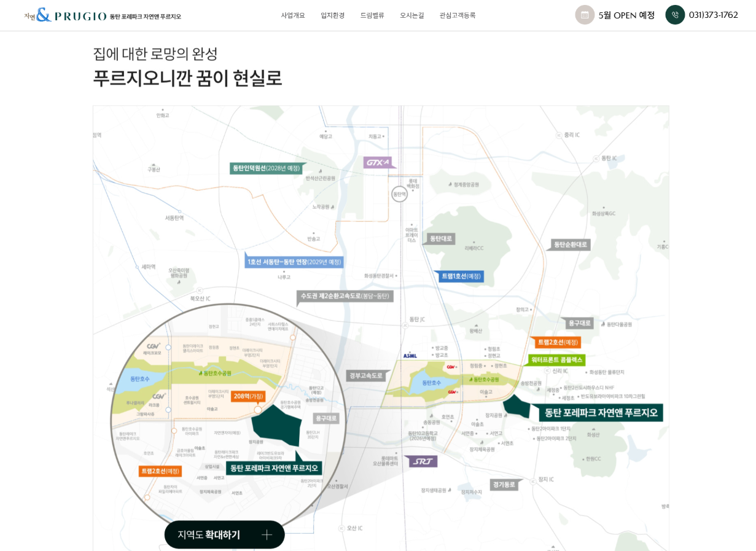Click the magnified circular inset map

pos(228,422)
